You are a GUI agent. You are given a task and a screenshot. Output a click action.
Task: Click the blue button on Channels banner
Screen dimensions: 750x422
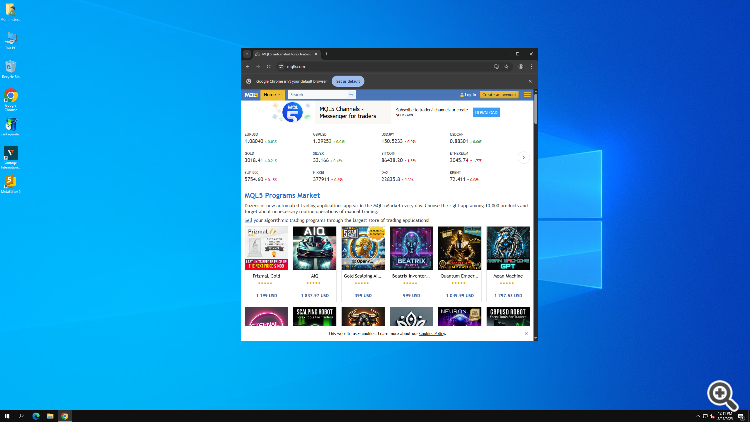pos(486,112)
